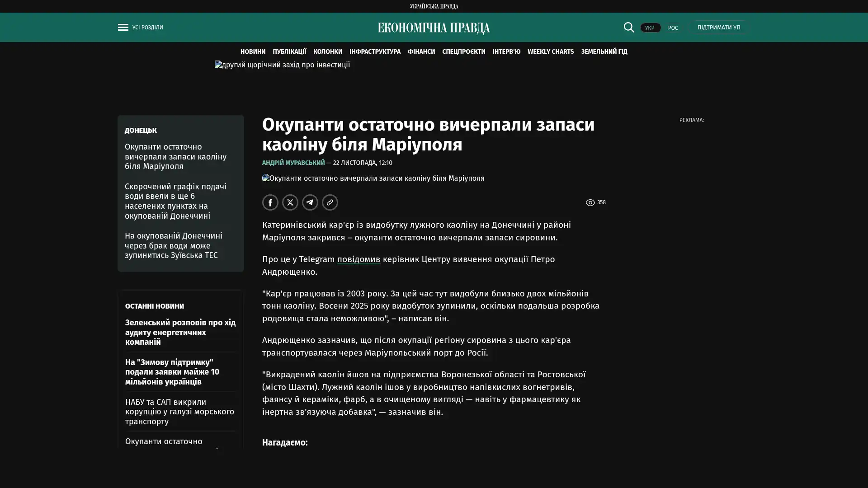The width and height of the screenshot is (868, 488).
Task: Open the hamburger menu icon for all sections
Action: coord(123,28)
